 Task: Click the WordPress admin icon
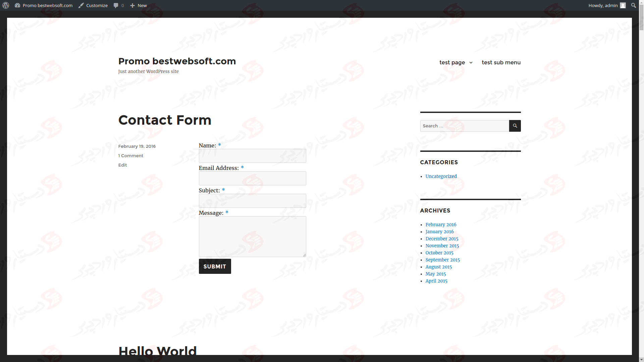6,5
